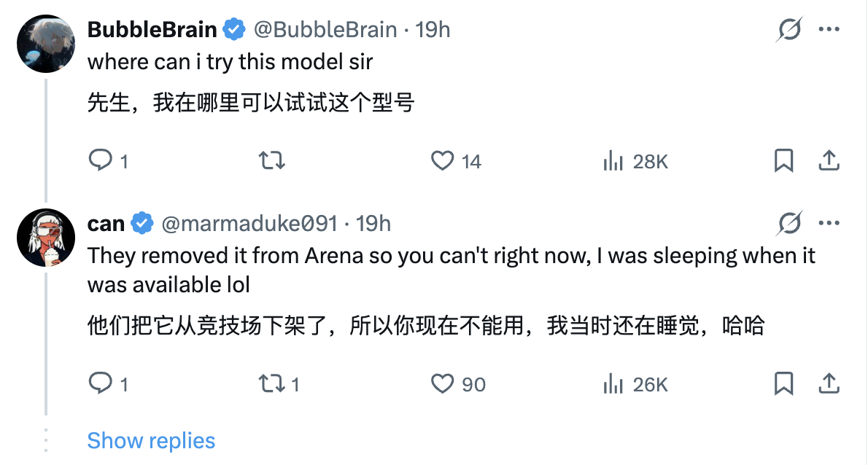Open more options menu on BubbleBrain's tweet

[x=829, y=30]
